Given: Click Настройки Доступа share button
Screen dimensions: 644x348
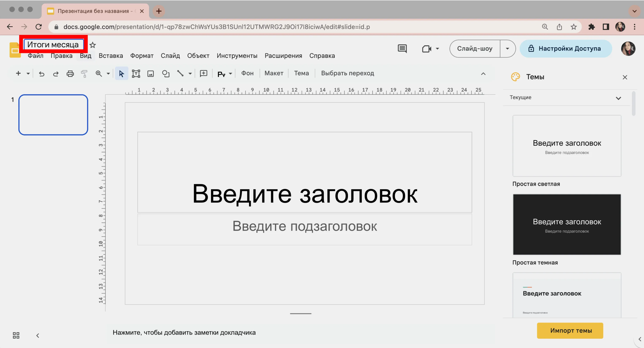Looking at the screenshot, I should point(566,49).
